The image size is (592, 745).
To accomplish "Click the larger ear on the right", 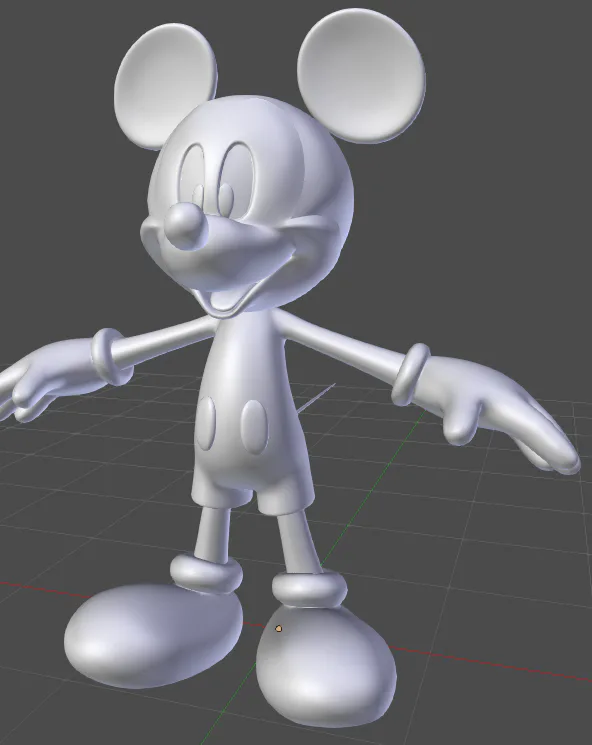I will [x=361, y=76].
